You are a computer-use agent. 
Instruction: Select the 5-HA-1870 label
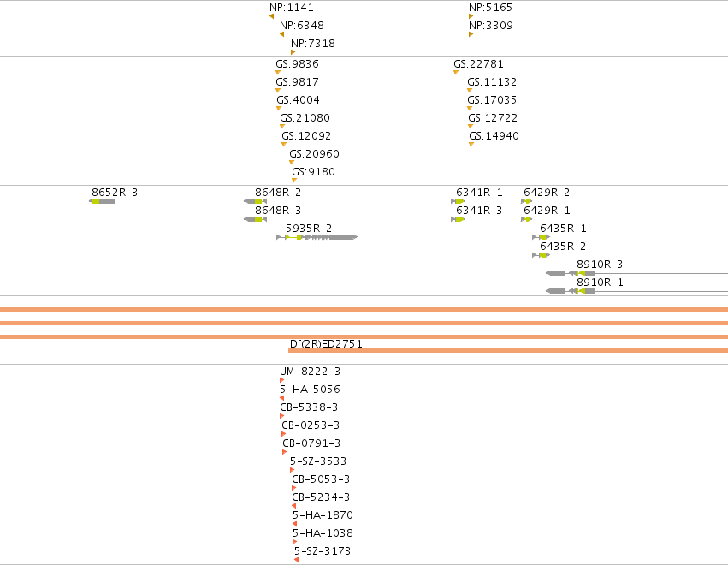coord(323,515)
